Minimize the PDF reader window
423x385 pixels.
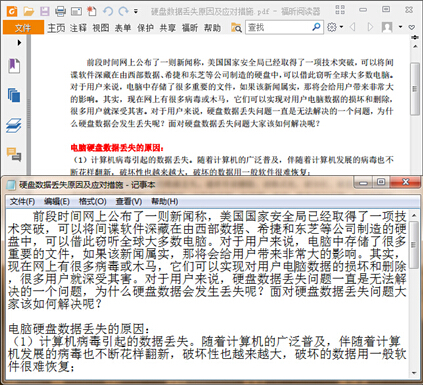click(363, 10)
